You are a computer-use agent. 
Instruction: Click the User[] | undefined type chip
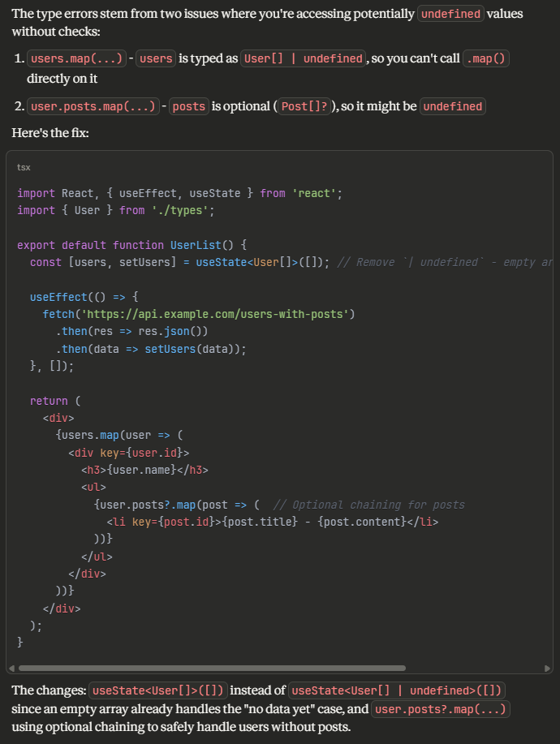(304, 58)
